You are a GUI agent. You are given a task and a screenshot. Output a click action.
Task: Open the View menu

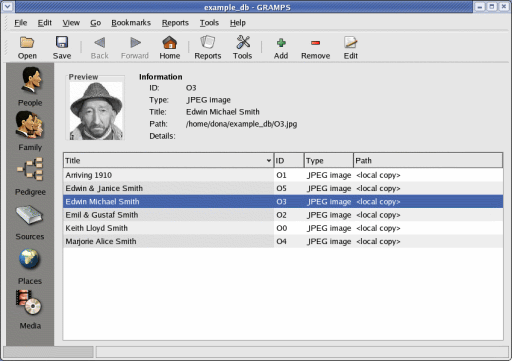pos(71,23)
